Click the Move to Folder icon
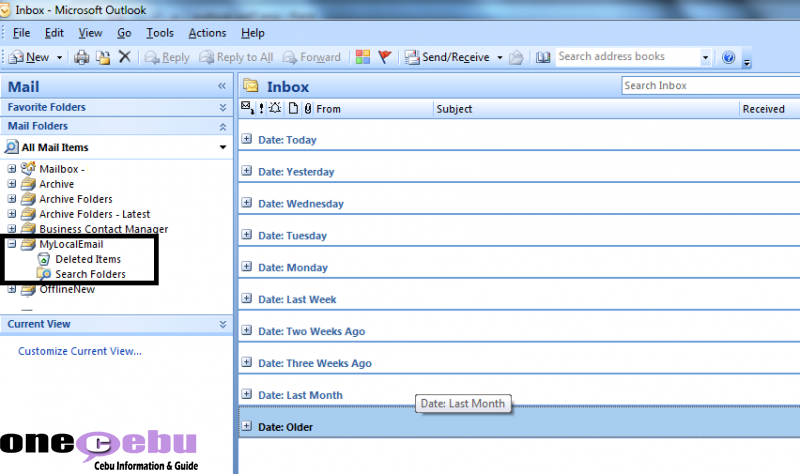 (x=104, y=57)
